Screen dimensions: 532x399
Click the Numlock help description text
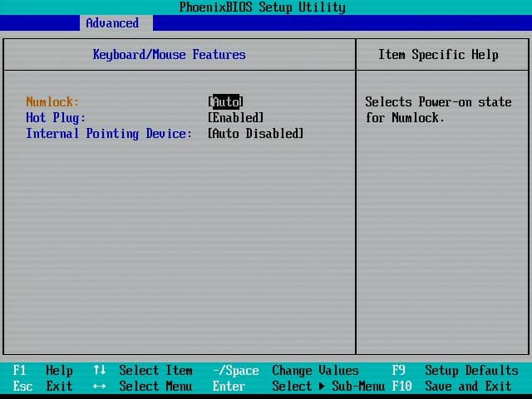pyautogui.click(x=438, y=110)
